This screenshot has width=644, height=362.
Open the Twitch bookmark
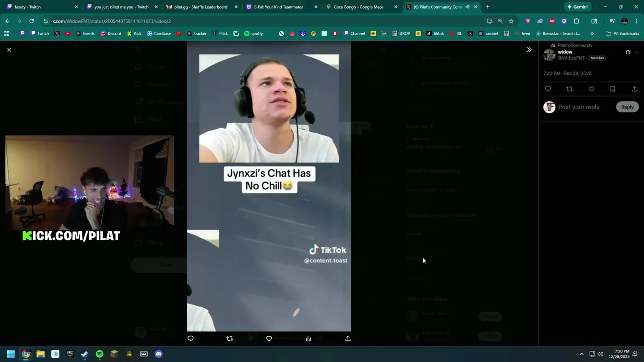click(40, 34)
